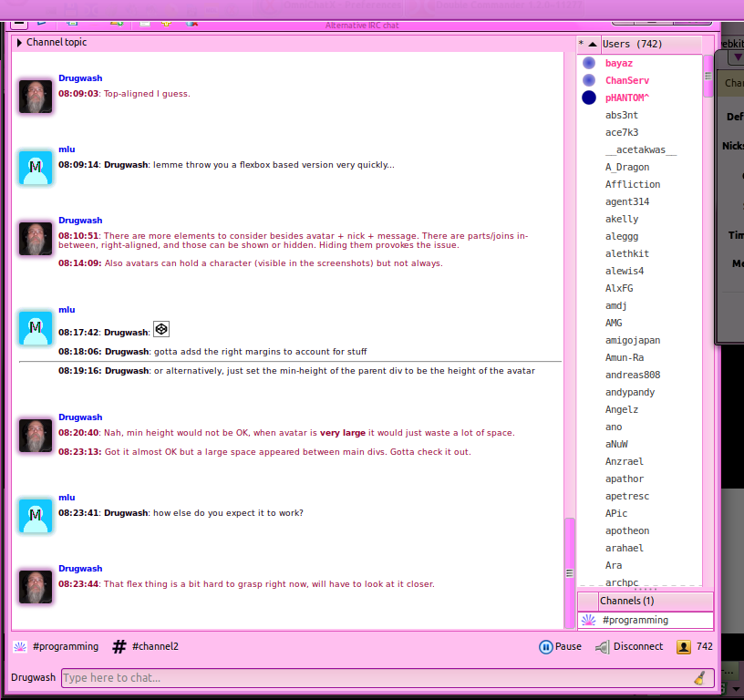Click the user count icon beside 742

[x=683, y=647]
